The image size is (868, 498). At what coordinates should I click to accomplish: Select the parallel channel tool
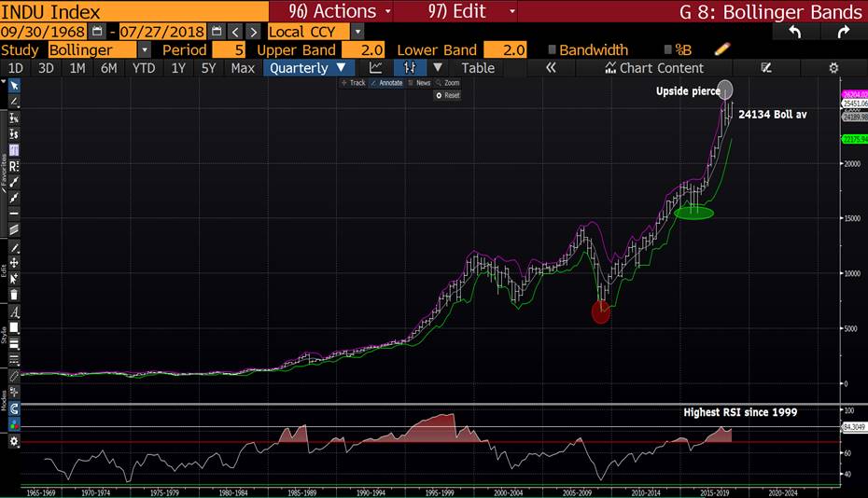point(14,229)
